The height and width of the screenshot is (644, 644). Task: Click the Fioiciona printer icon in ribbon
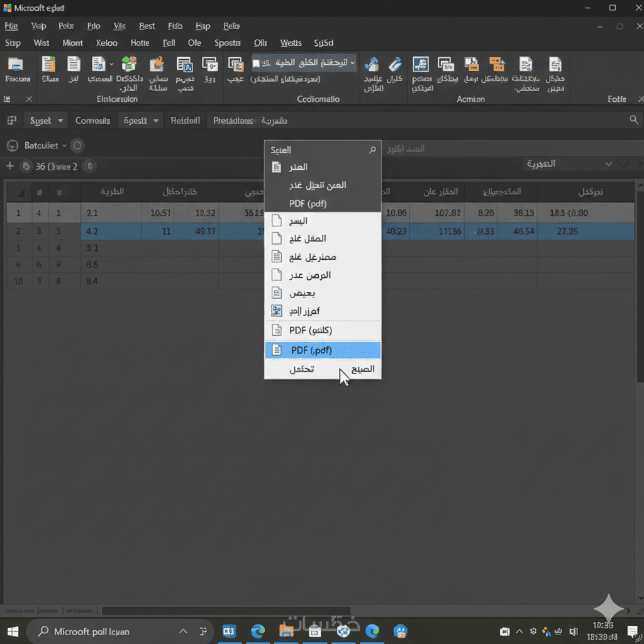16,65
